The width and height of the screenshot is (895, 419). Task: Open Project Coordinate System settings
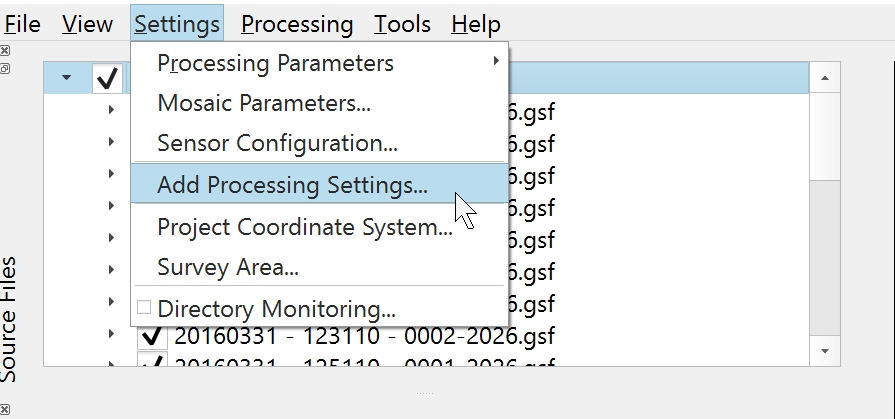point(305,227)
